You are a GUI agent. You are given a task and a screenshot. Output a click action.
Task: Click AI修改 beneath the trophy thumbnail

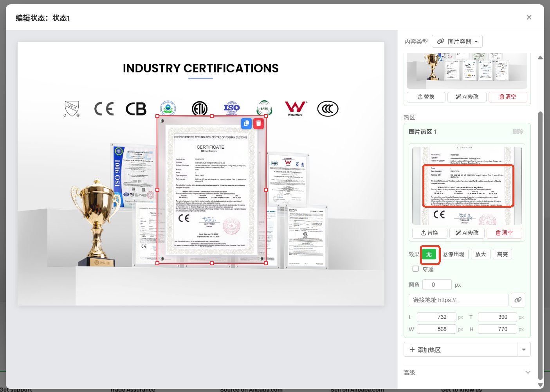coord(467,97)
